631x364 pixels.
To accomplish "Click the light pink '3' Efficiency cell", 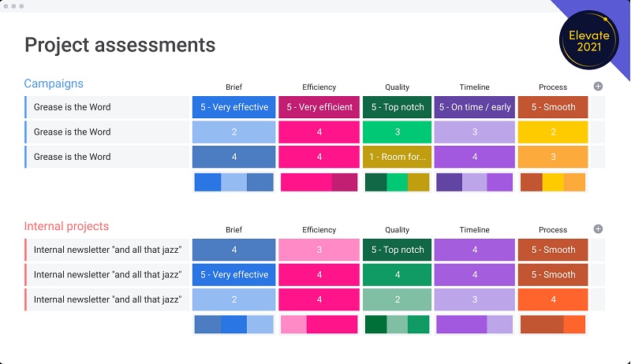I will click(319, 250).
